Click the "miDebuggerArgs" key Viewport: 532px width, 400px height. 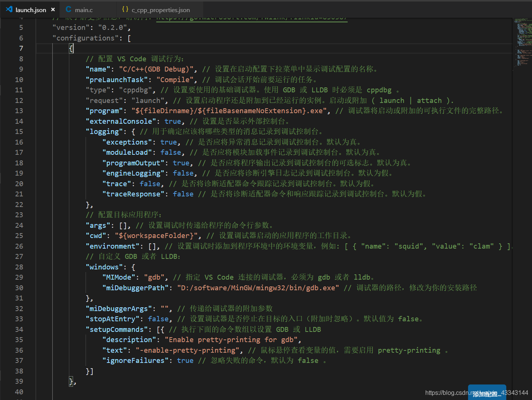point(119,309)
